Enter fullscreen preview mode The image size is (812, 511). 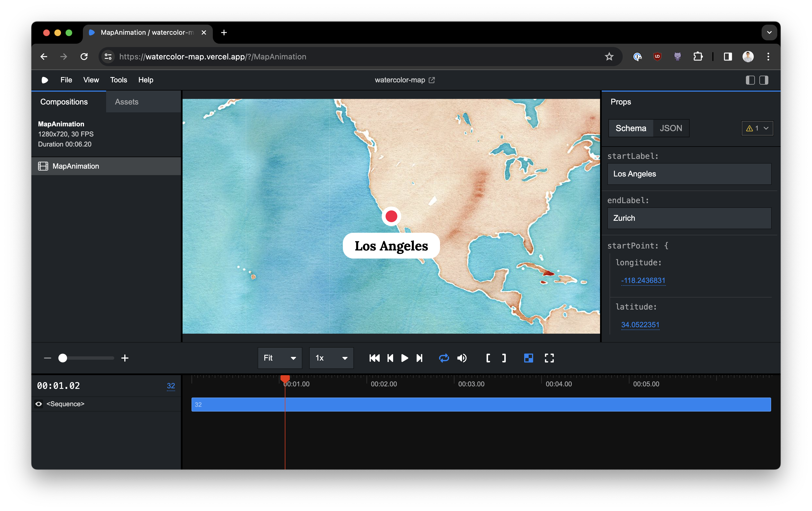pos(549,358)
